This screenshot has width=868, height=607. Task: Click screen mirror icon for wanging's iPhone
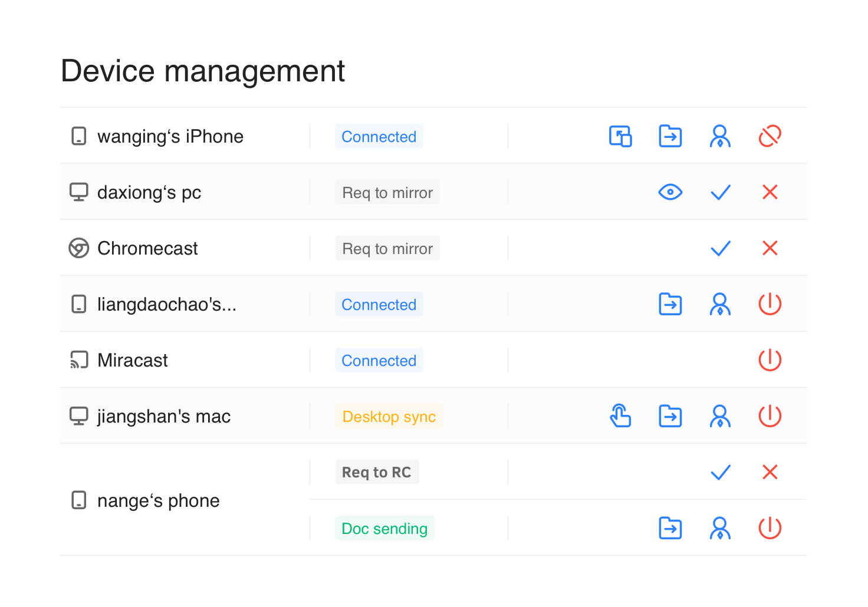click(620, 136)
